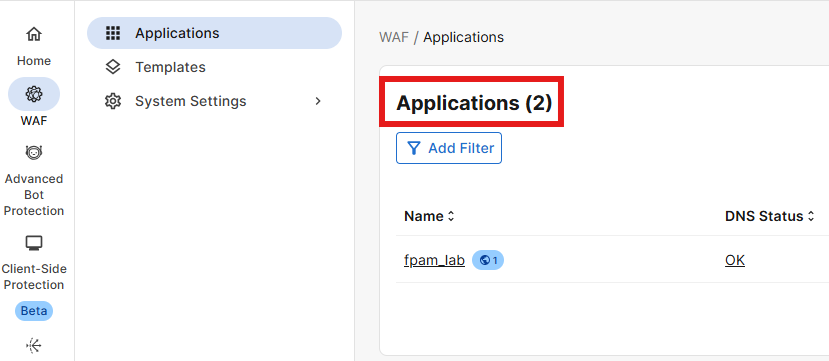Sort table by Name column
Screen dimensions: 829x361
click(x=429, y=216)
